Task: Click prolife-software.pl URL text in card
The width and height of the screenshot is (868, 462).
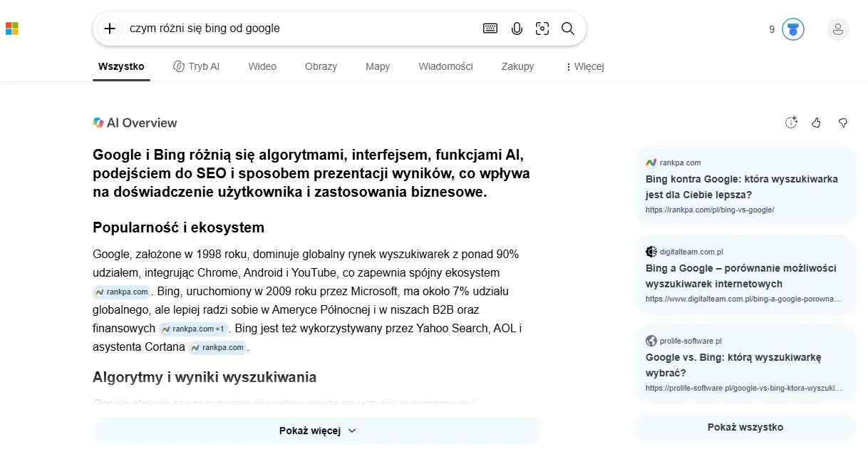Action: pos(743,389)
